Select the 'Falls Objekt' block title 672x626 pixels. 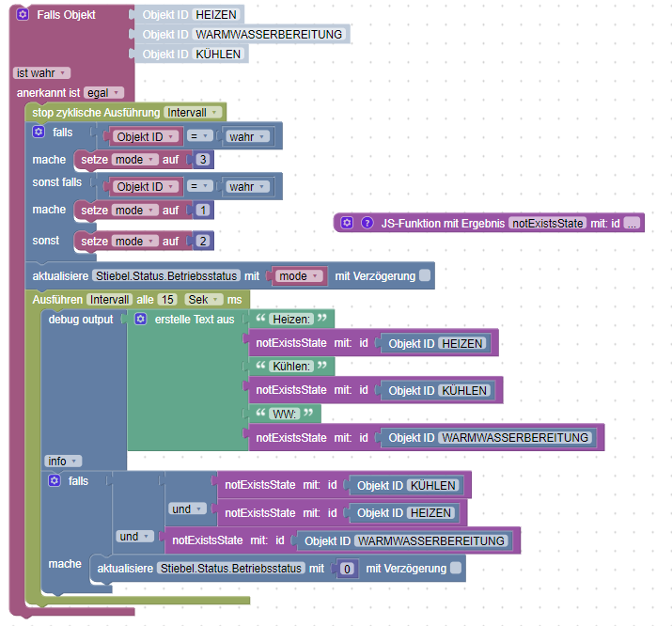click(66, 14)
